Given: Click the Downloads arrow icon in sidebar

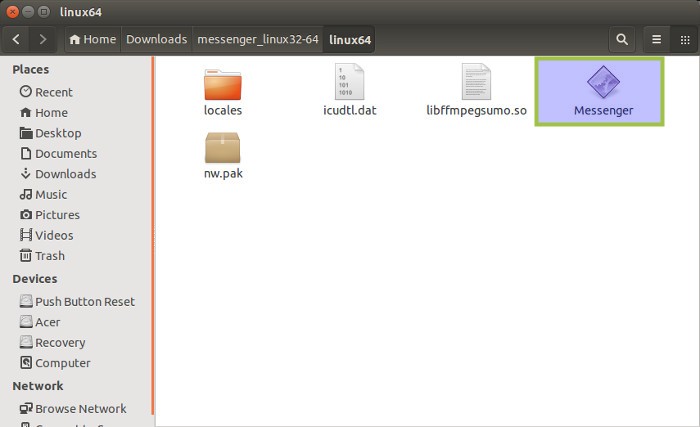Looking at the screenshot, I should [26, 173].
